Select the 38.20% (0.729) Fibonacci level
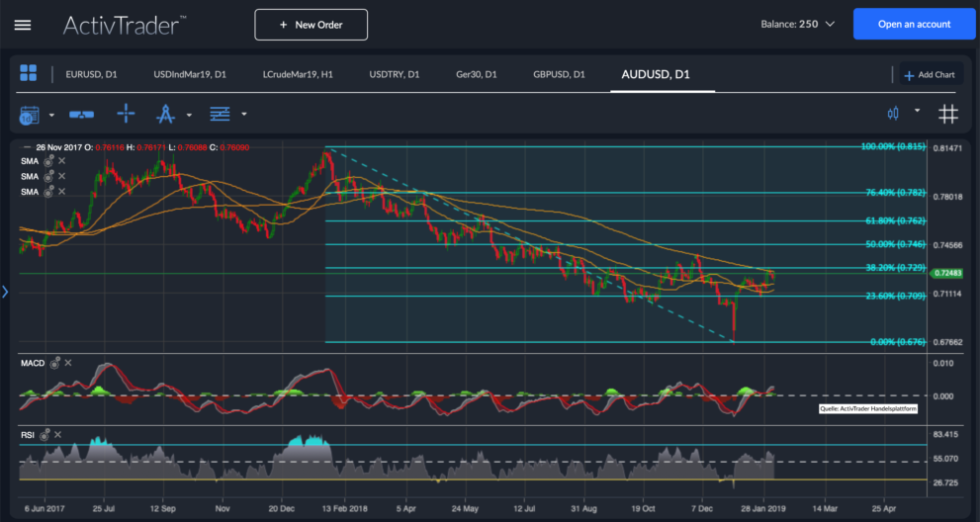980x522 pixels. click(895, 268)
